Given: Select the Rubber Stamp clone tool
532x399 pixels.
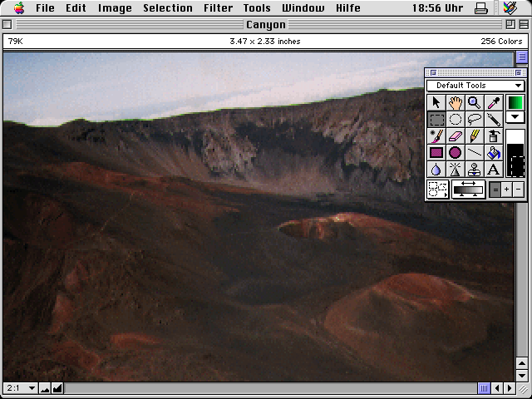Looking at the screenshot, I should [475, 170].
